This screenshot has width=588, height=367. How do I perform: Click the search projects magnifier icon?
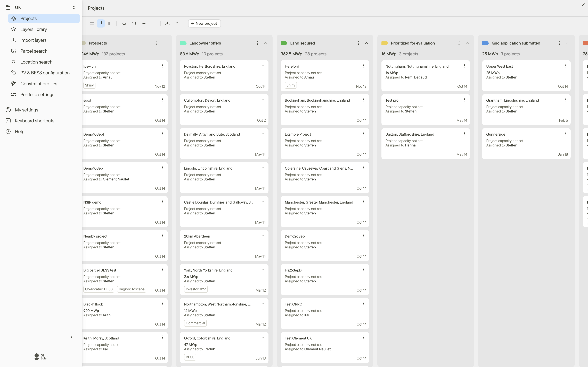[x=124, y=24]
